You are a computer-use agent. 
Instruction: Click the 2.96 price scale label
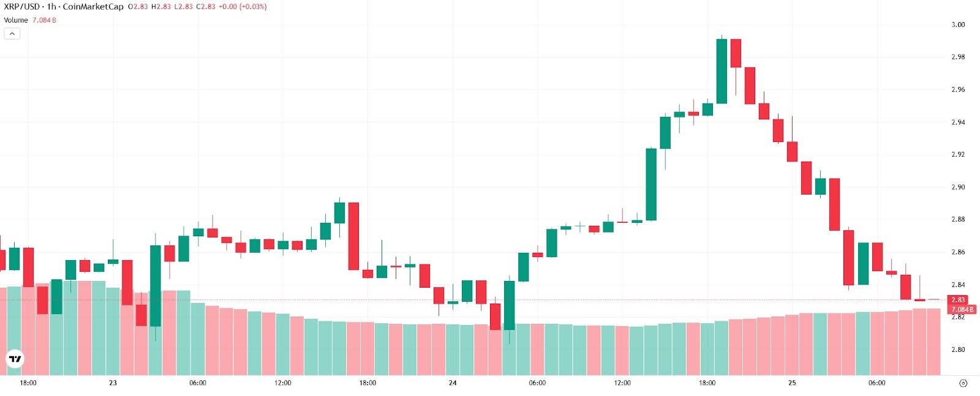click(x=958, y=90)
